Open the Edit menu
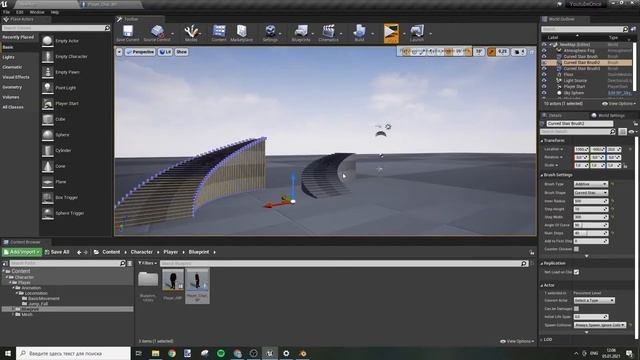640x360 pixels. pyautogui.click(x=20, y=12)
